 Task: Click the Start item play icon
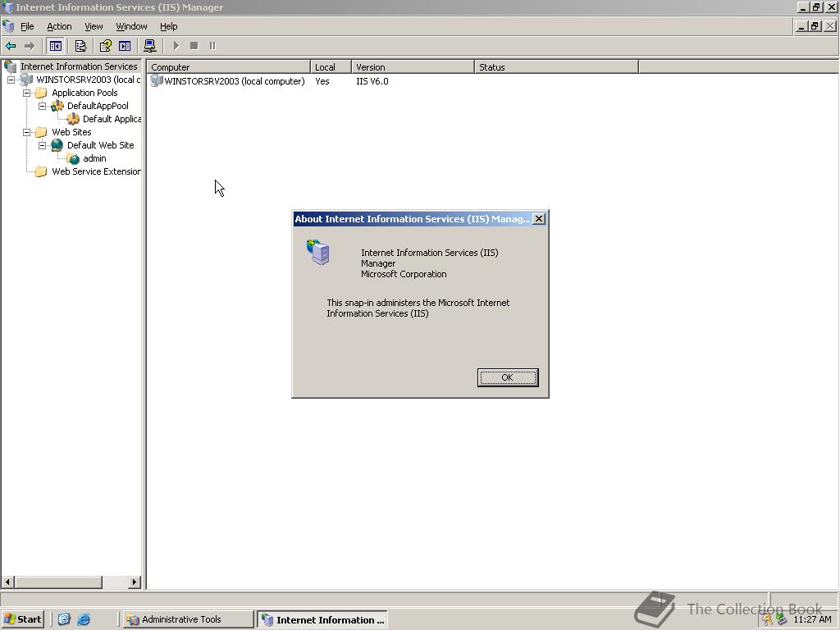coord(176,46)
